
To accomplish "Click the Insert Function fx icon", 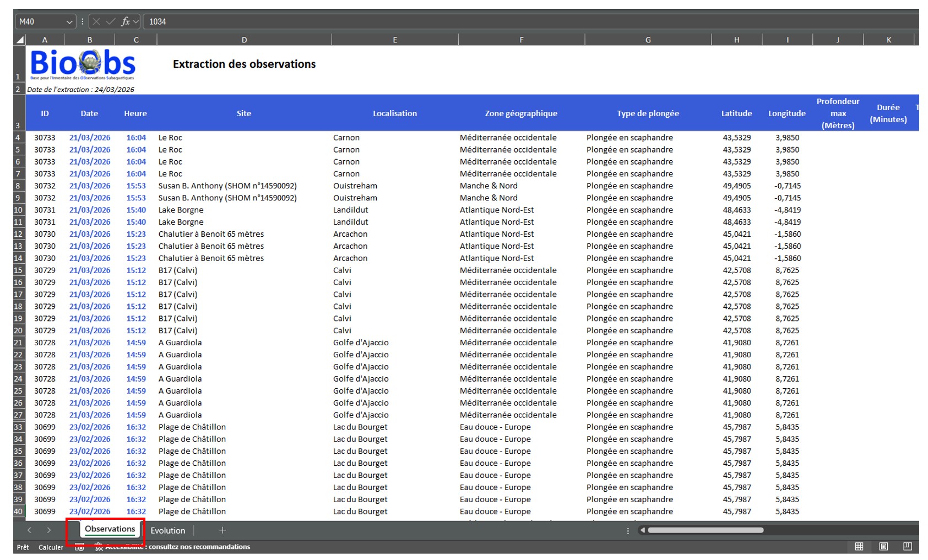I will pyautogui.click(x=125, y=21).
